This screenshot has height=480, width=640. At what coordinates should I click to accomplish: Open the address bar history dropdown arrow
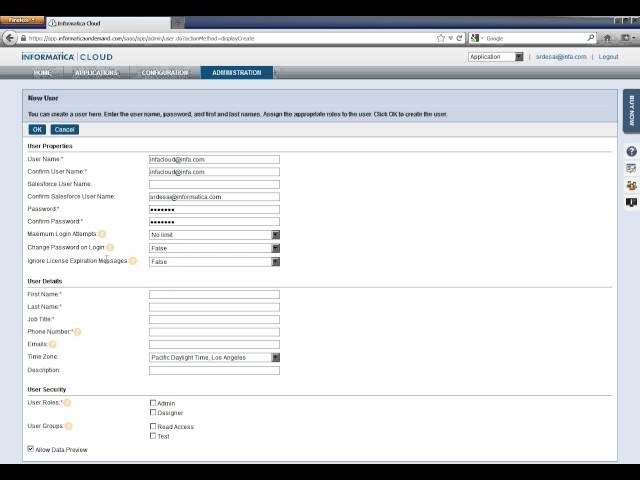pos(451,38)
